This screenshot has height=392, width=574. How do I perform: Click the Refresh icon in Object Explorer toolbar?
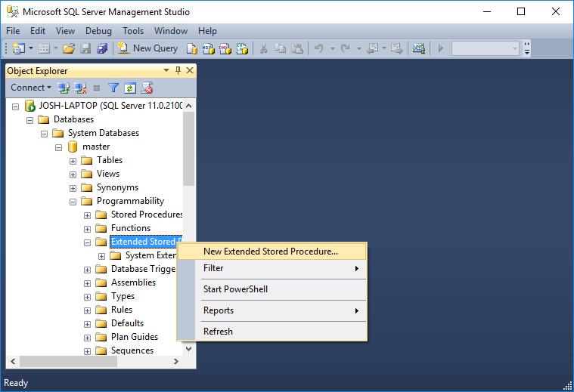[130, 88]
